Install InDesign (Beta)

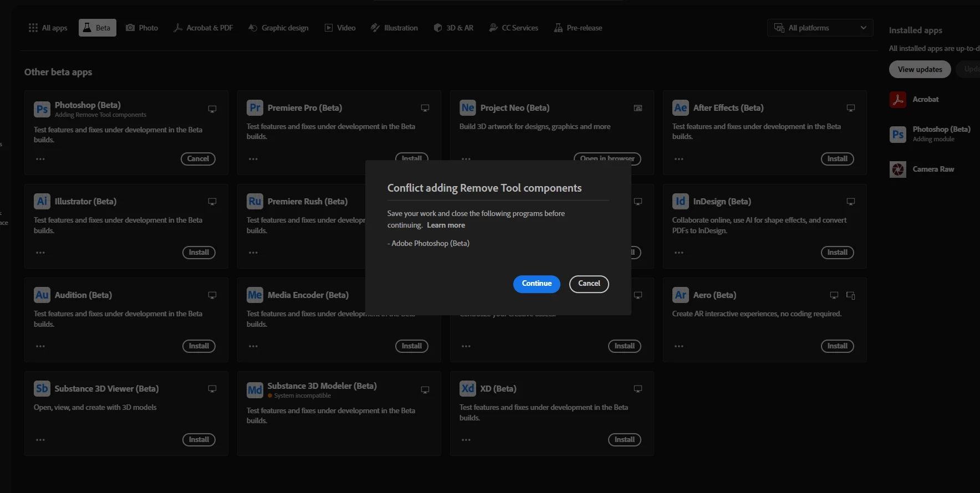[x=837, y=253]
